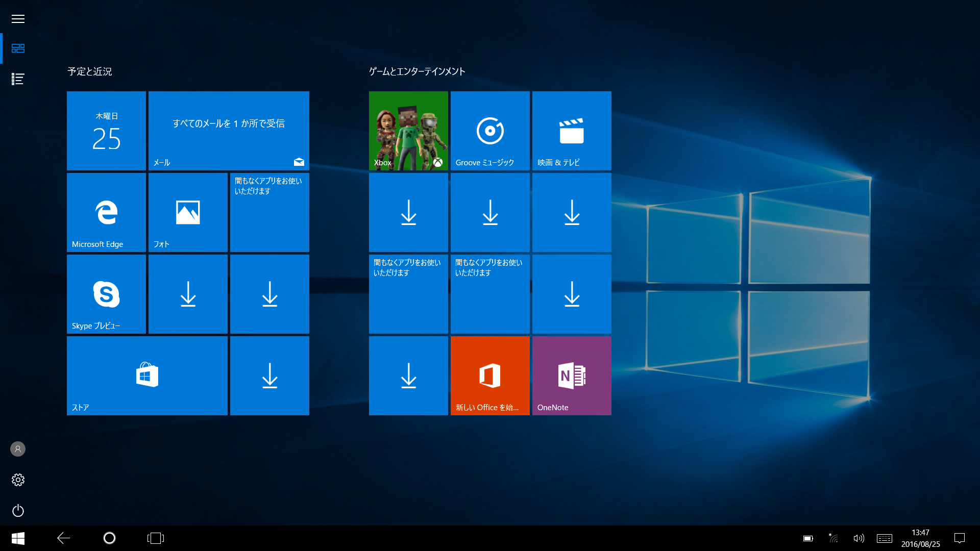Viewport: 980px width, 551px height.
Task: Check the battery status icon
Action: 808,538
